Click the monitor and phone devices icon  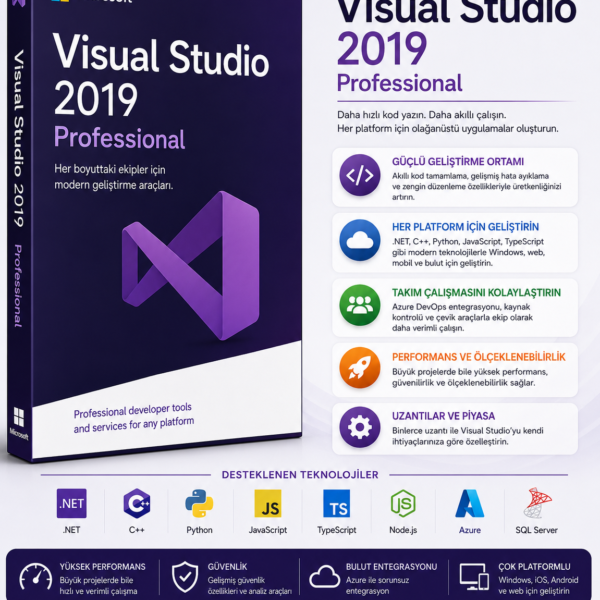474,577
